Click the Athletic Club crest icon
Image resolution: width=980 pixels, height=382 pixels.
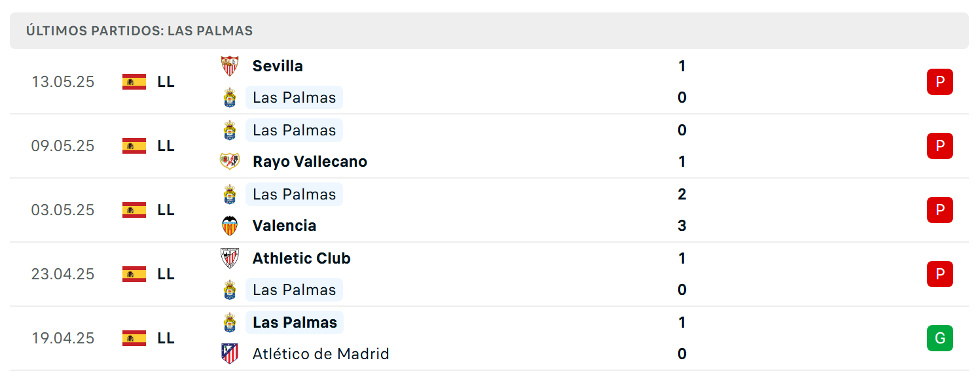coord(229,258)
